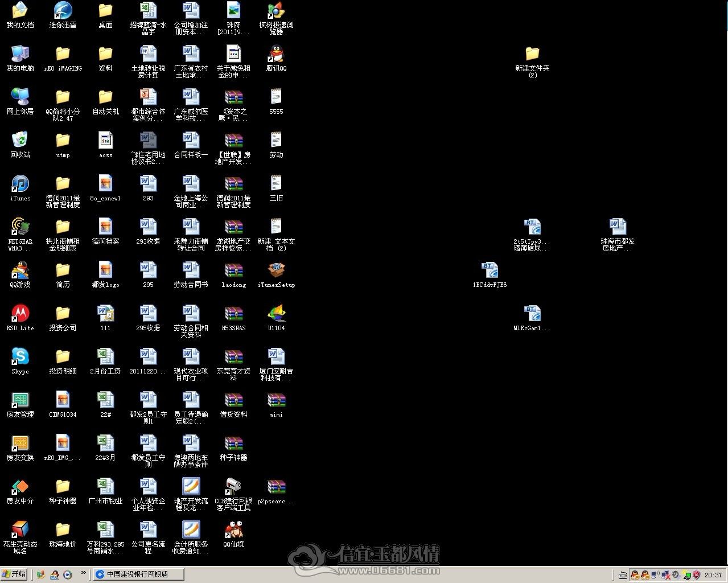This screenshot has width=728, height=583.
Task: Select the 简历 folder
Action: [x=63, y=274]
